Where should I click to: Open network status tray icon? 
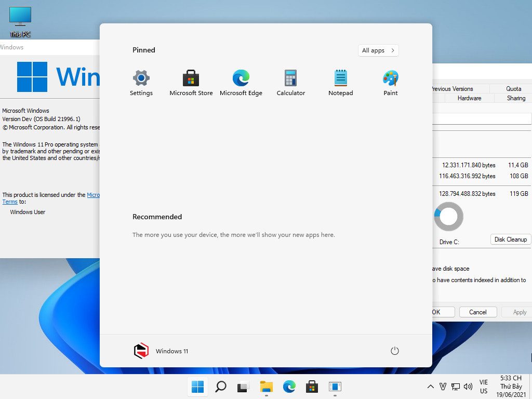(455, 387)
